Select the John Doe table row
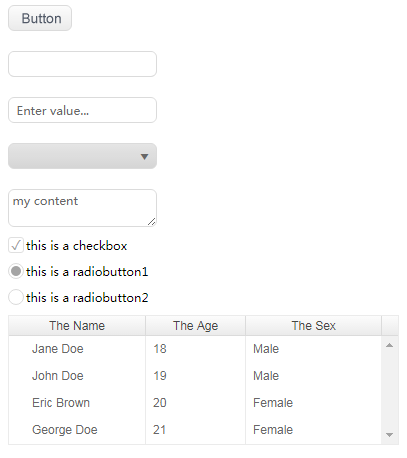Image resolution: width=407 pixels, height=458 pixels. tap(195, 376)
